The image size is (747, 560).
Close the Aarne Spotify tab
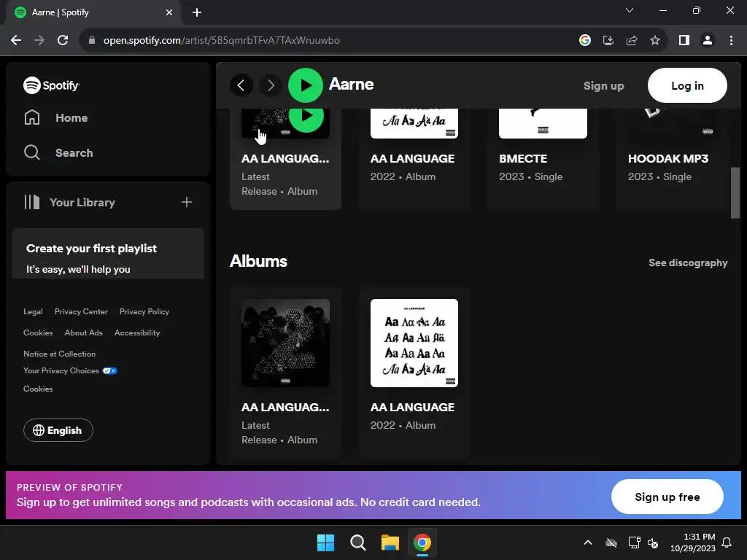point(169,12)
